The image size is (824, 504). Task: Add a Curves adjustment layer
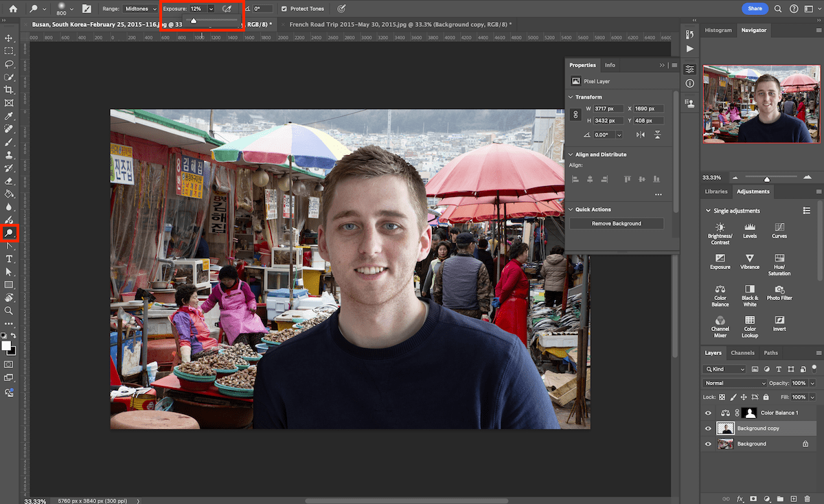point(779,230)
